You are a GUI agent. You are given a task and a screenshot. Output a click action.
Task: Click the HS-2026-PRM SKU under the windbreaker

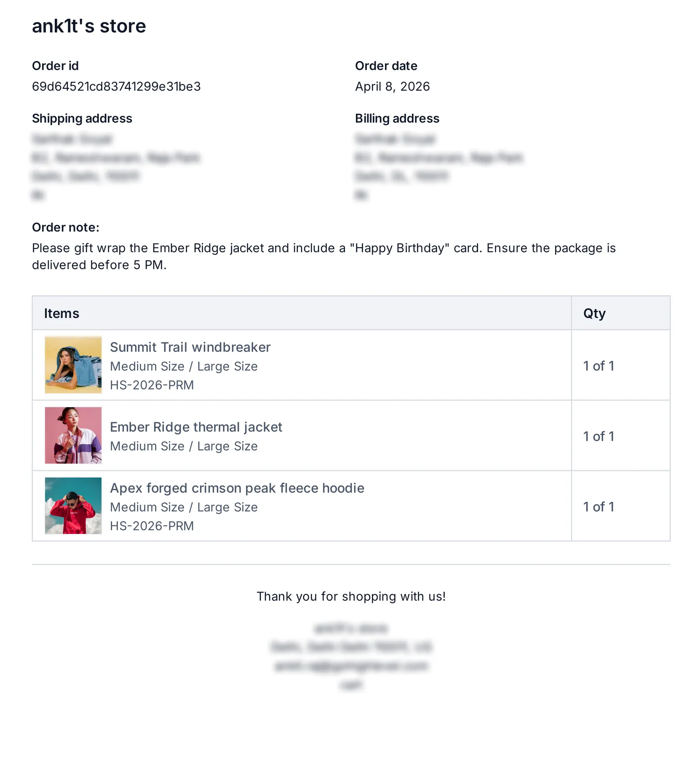(152, 385)
